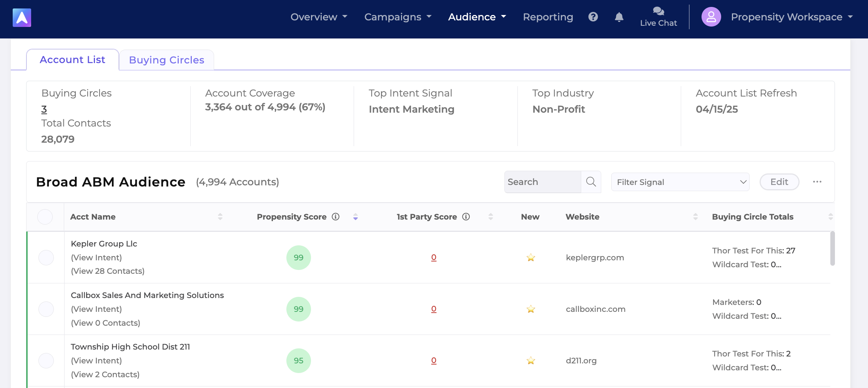
Task: Click Propensity Score info icon
Action: (x=336, y=217)
